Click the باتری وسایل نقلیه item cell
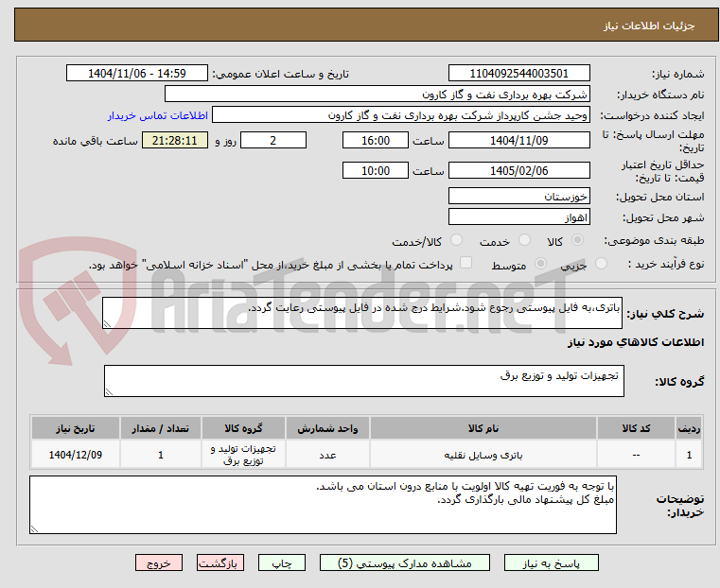The height and width of the screenshot is (588, 720). click(483, 455)
